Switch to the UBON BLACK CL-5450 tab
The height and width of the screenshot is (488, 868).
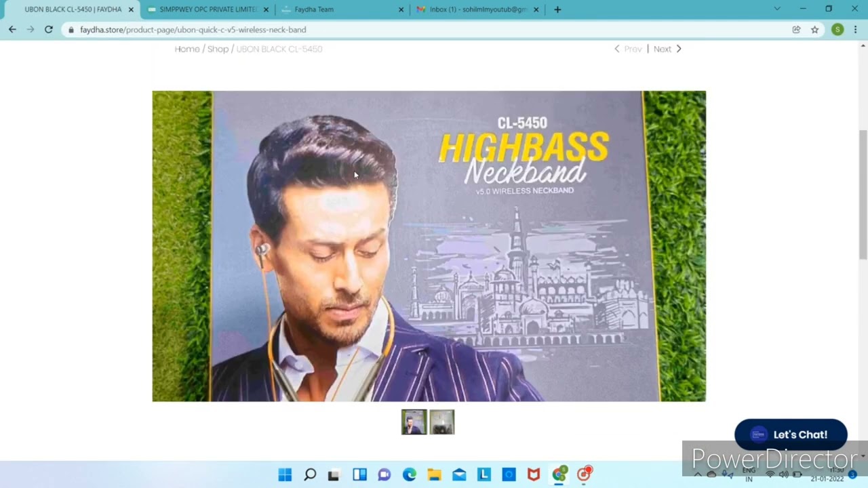[73, 9]
